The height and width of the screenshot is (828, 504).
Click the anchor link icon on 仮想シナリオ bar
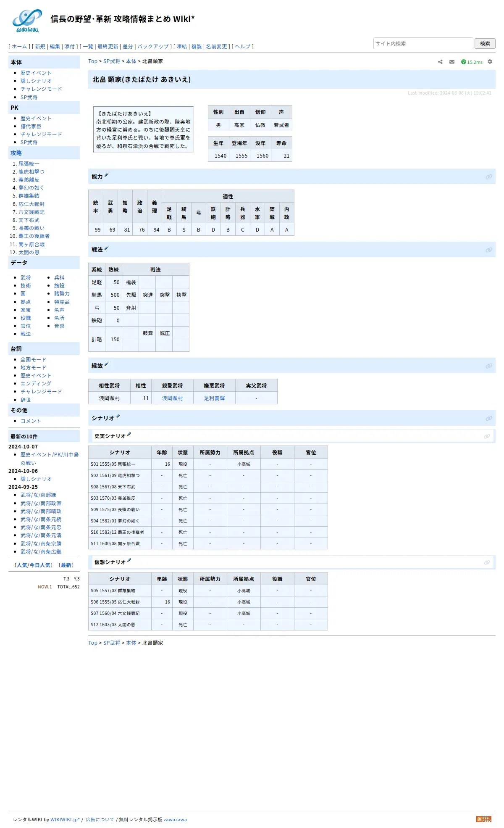pyautogui.click(x=487, y=562)
